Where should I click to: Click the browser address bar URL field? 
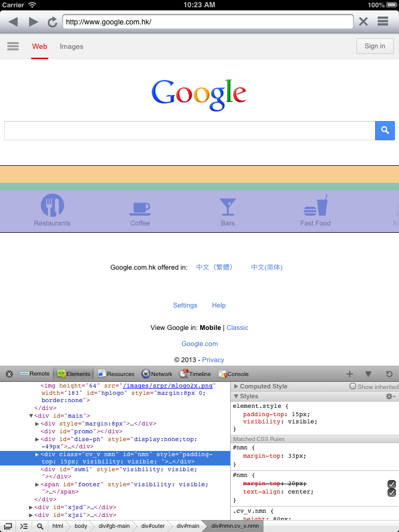pos(208,22)
